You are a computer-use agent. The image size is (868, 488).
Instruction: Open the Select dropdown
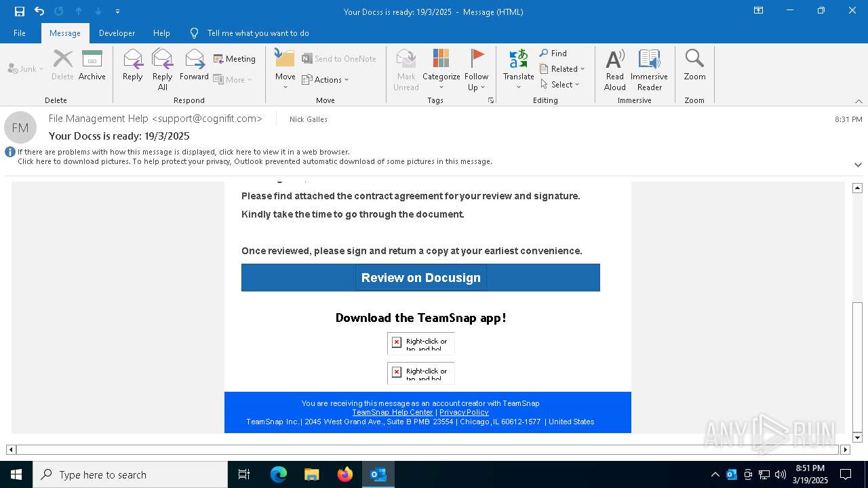pyautogui.click(x=560, y=84)
